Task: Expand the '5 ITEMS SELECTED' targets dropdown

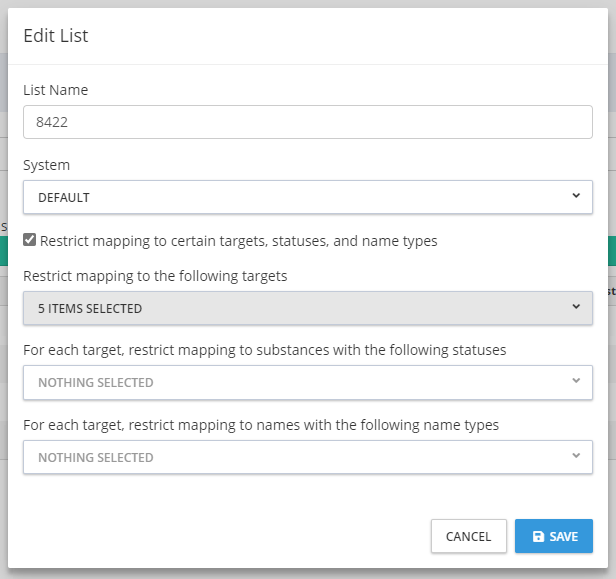Action: 300,308
